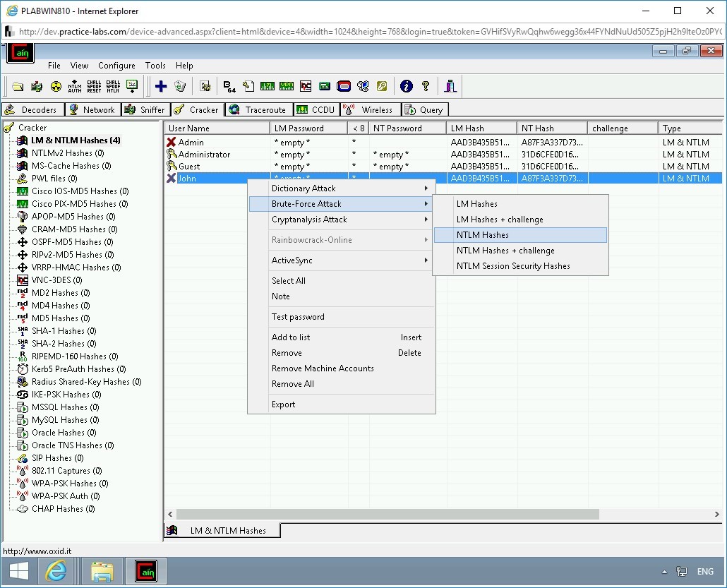Open About using the blue info icon
Viewport: 727px width, 588px height.
coord(405,86)
